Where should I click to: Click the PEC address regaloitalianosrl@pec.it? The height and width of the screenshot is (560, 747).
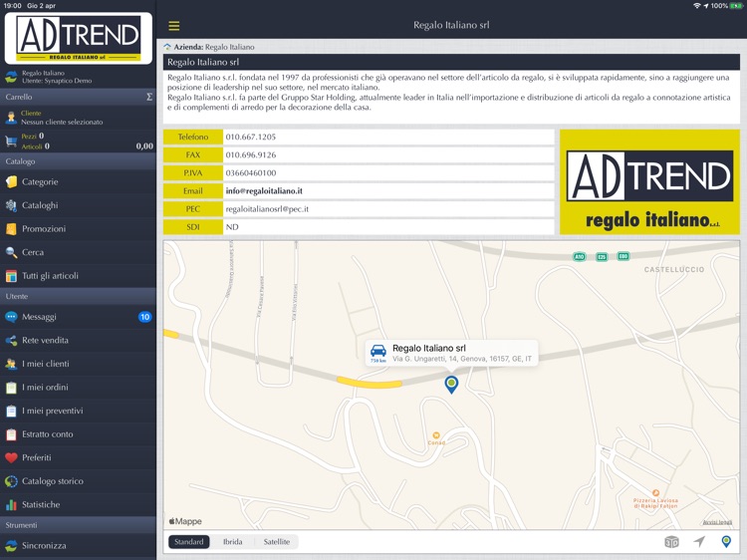(x=267, y=209)
